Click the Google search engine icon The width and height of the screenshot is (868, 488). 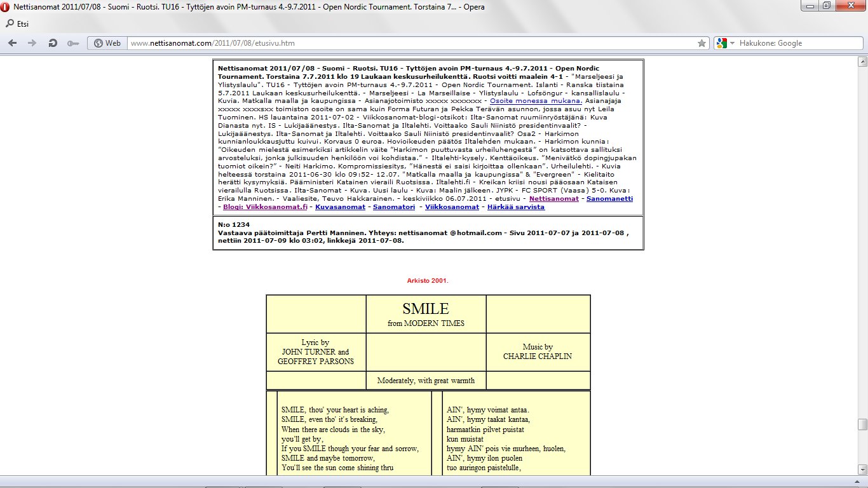(x=721, y=43)
